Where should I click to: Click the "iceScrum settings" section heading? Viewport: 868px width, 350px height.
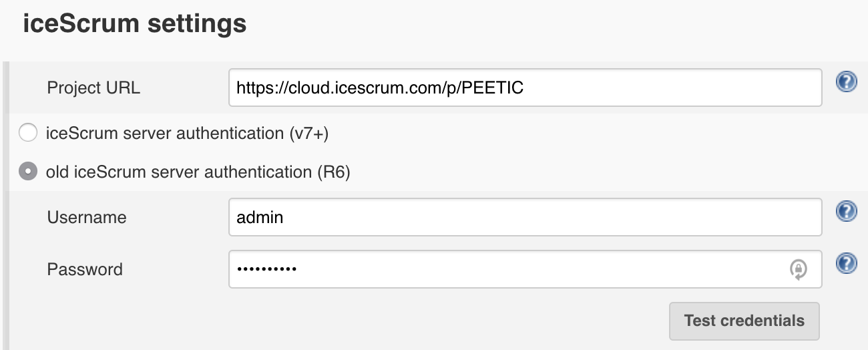135,24
